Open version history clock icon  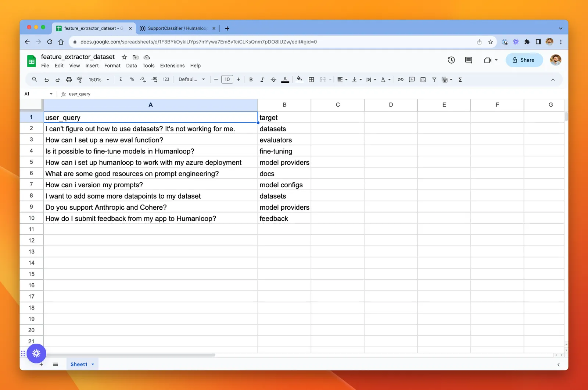pos(451,60)
